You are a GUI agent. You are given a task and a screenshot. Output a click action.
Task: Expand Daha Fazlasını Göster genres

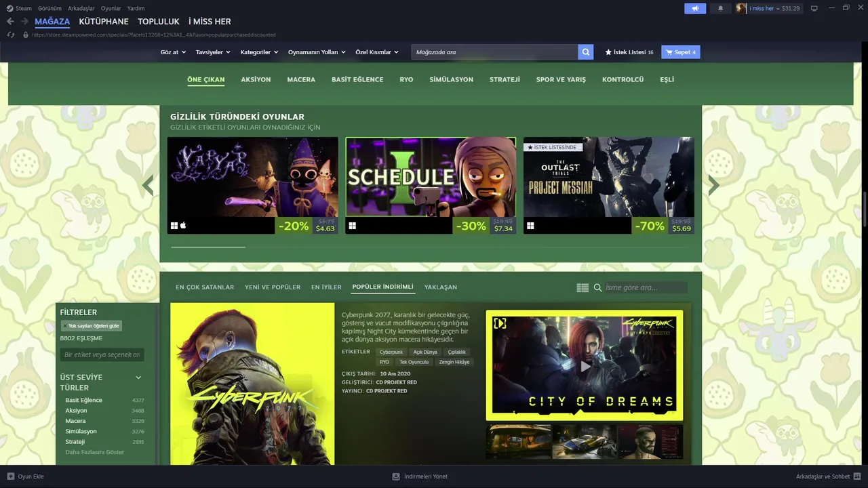pyautogui.click(x=95, y=452)
